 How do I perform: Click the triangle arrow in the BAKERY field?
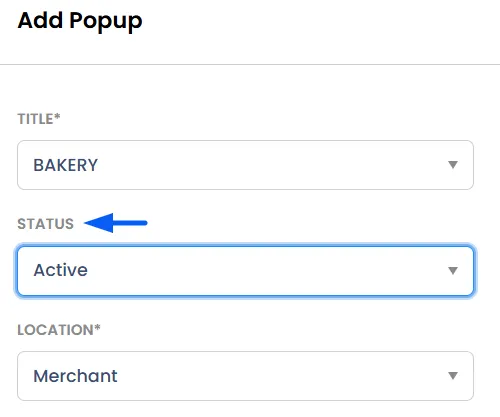pyautogui.click(x=453, y=165)
